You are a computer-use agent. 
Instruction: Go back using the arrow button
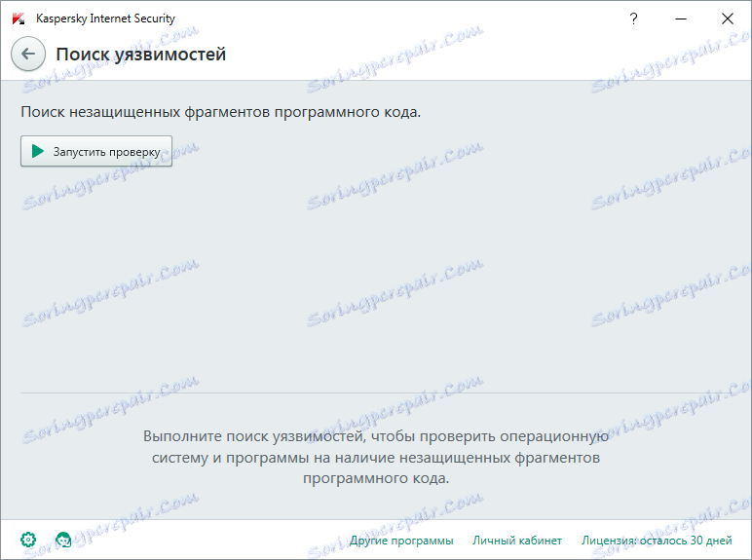click(28, 54)
